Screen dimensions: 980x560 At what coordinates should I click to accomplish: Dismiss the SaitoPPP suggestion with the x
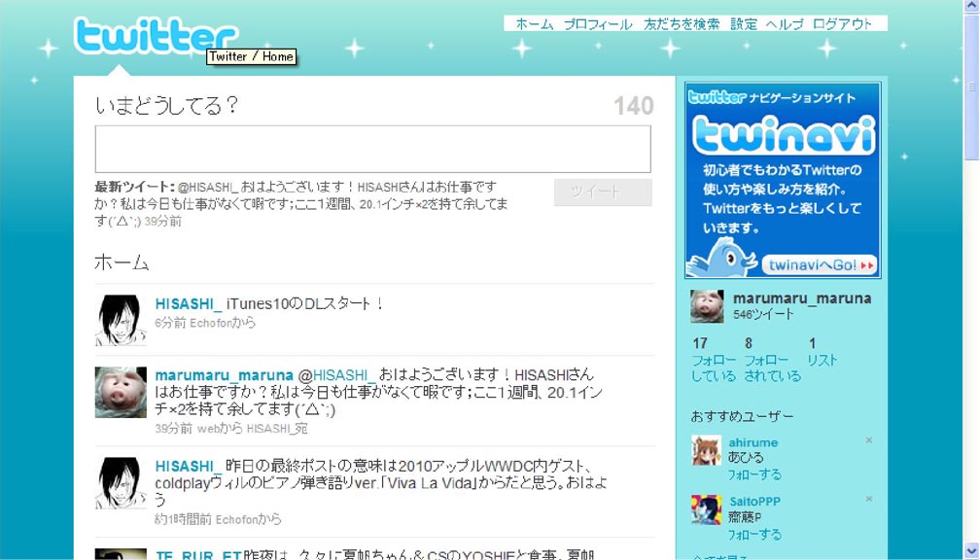point(869,500)
